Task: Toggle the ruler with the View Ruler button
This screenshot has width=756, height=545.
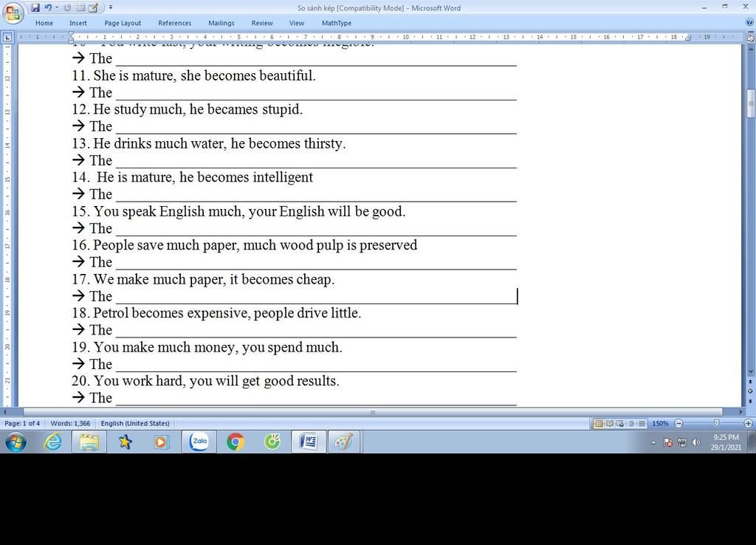Action: tap(750, 38)
